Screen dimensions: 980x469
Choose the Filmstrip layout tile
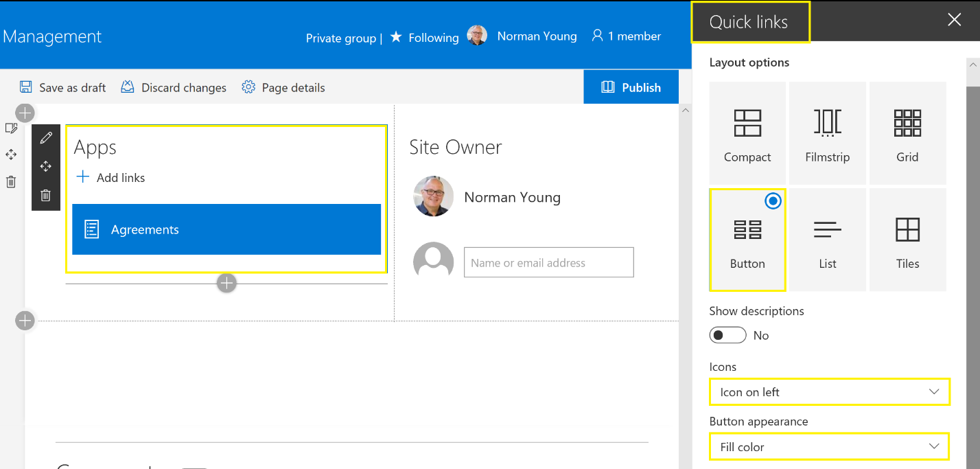pyautogui.click(x=828, y=133)
